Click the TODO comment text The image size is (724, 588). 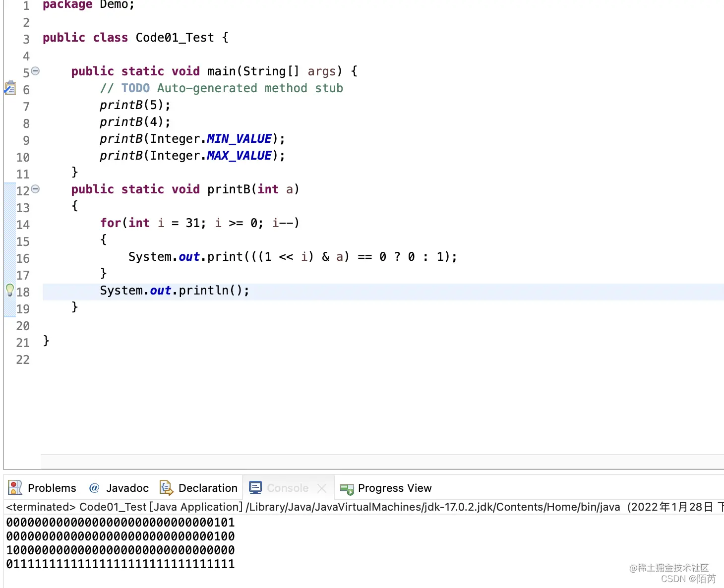(221, 88)
